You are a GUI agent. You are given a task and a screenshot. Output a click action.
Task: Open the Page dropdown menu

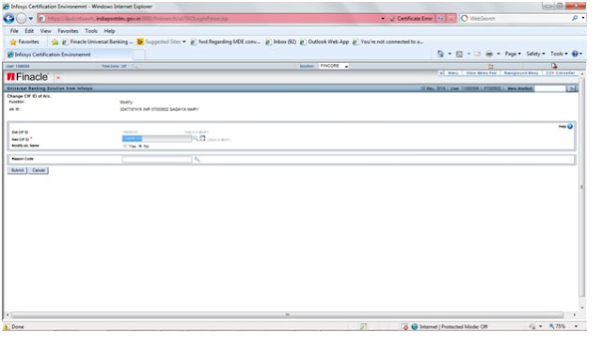513,54
